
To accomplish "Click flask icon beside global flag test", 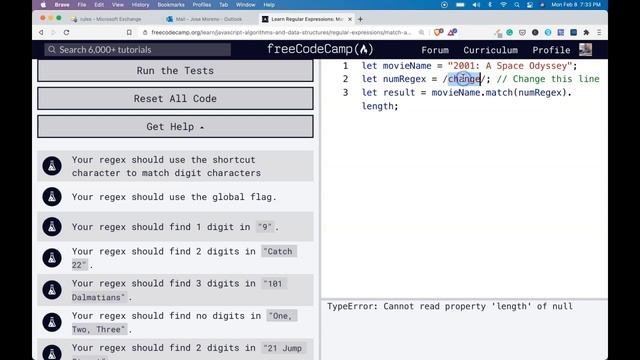I will [52, 197].
